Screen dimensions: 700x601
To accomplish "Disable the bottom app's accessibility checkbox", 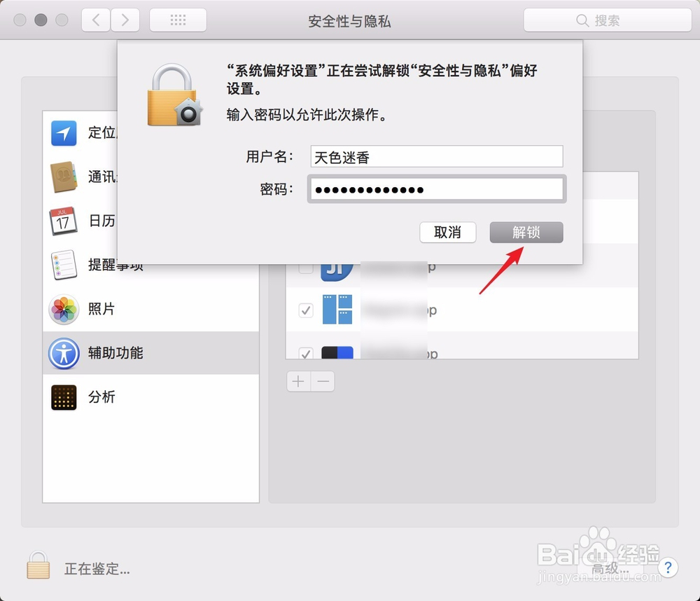I will point(306,354).
